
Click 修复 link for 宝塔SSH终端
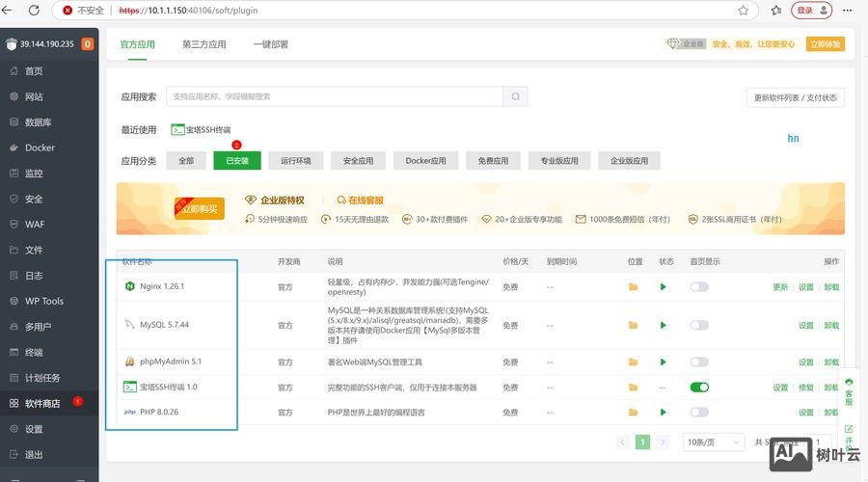pyautogui.click(x=806, y=388)
